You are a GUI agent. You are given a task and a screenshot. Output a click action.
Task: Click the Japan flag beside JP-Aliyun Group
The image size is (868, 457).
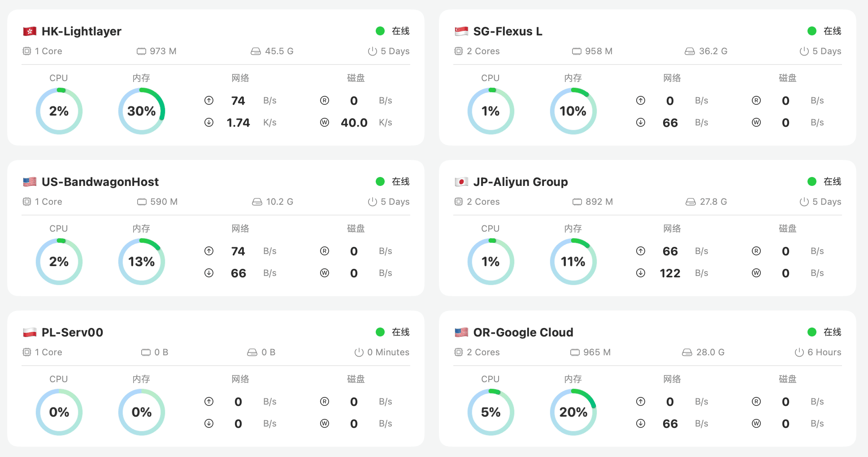click(461, 182)
